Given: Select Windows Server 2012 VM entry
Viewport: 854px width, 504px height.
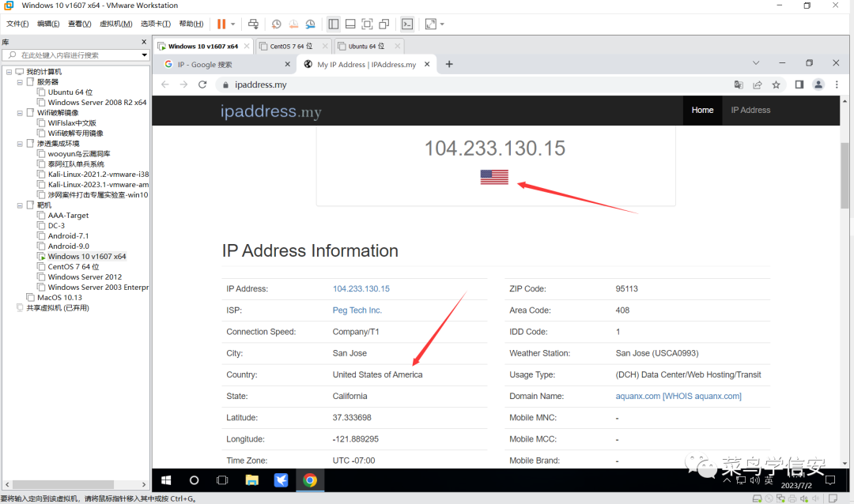Looking at the screenshot, I should 85,277.
